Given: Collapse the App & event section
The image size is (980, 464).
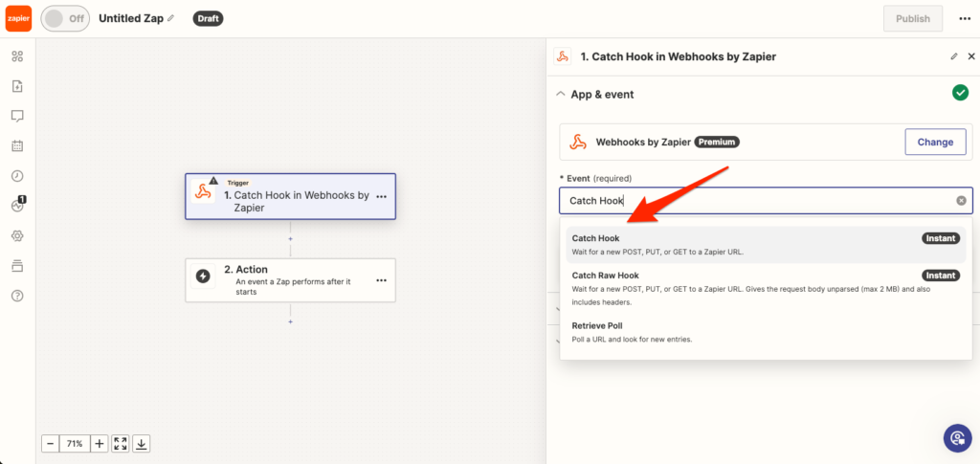Looking at the screenshot, I should pyautogui.click(x=562, y=95).
